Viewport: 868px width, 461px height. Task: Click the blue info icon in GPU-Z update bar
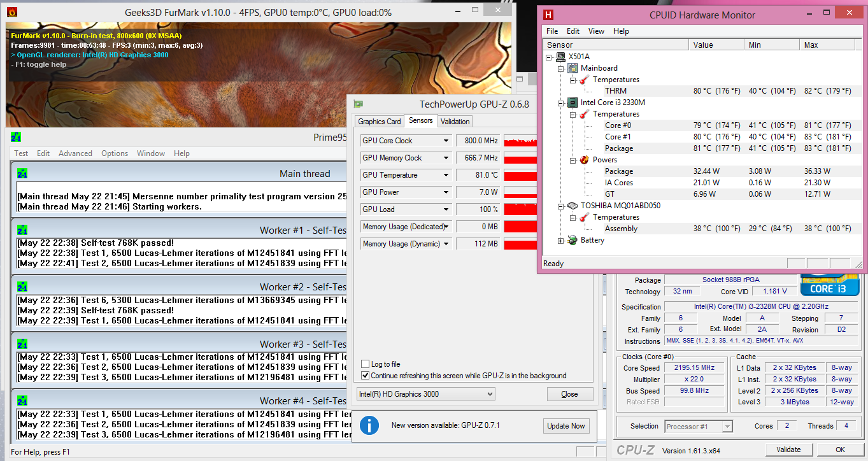369,425
